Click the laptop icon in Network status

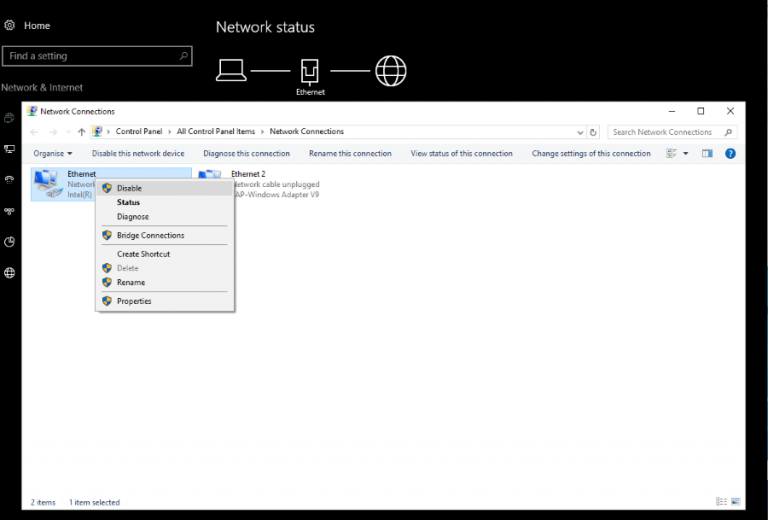[x=231, y=70]
